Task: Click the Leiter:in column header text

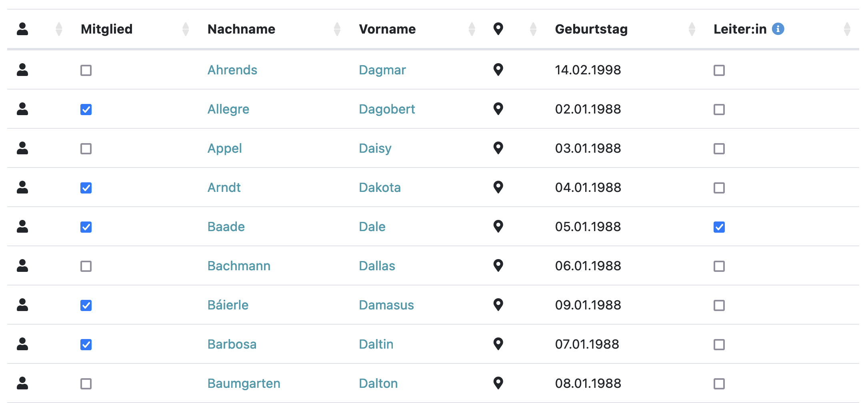Action: pos(740,29)
